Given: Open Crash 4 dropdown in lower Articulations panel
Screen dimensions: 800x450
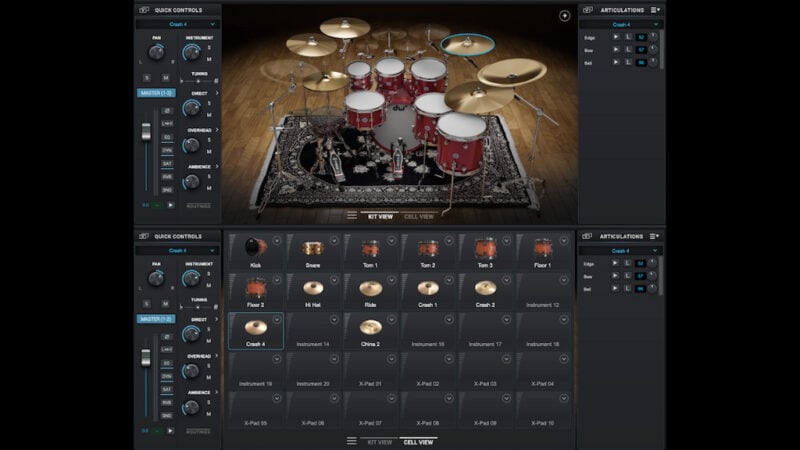Looking at the screenshot, I should [620, 251].
